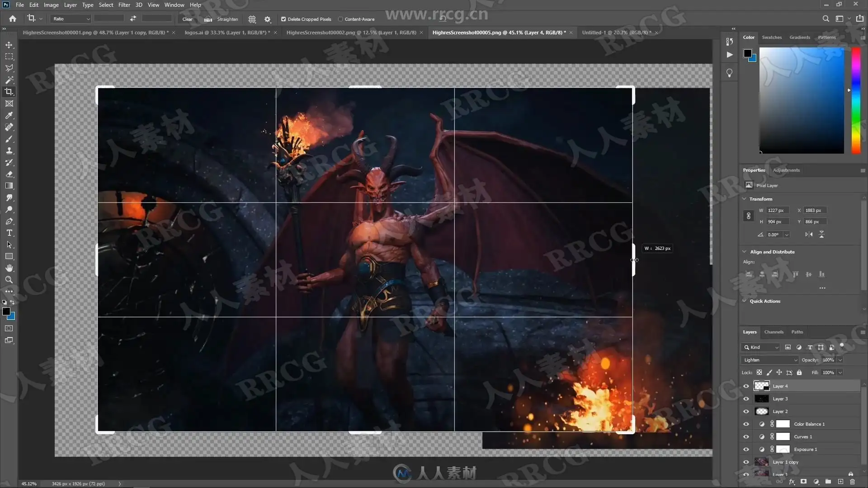This screenshot has height=488, width=868.
Task: Open the Lighten blend mode dropdown
Action: [x=769, y=360]
